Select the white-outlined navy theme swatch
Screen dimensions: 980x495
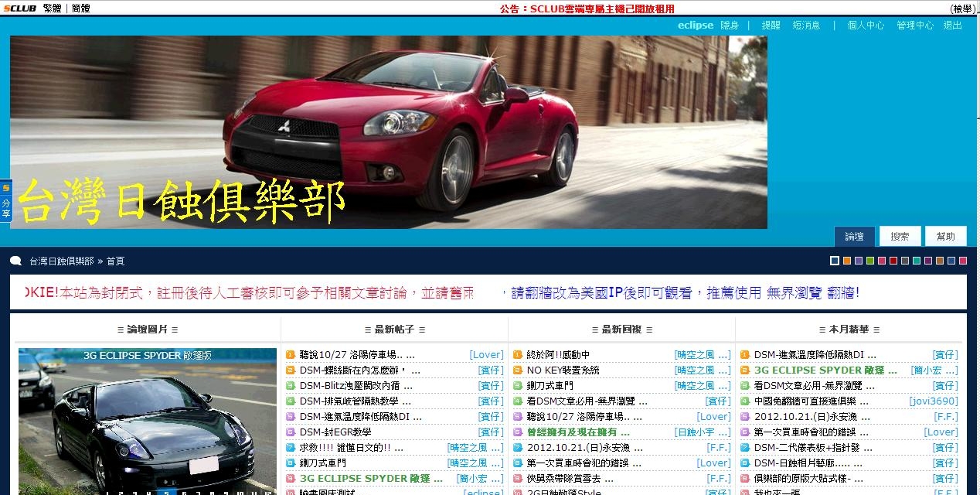[835, 261]
